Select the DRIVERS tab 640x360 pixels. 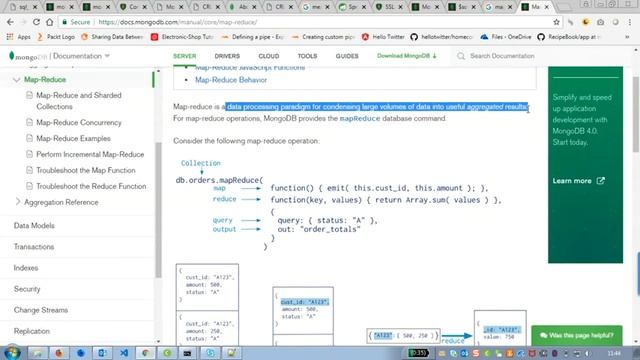pyautogui.click(x=227, y=56)
